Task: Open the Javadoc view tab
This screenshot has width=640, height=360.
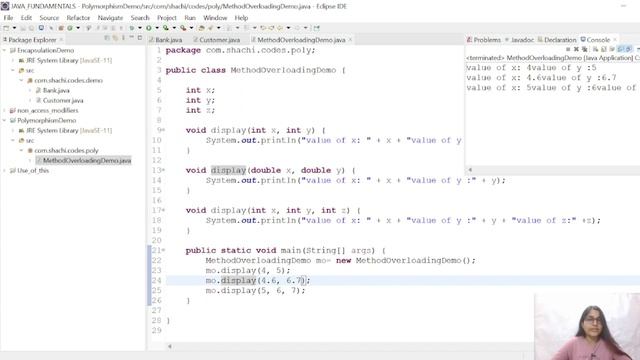Action: tap(519, 40)
